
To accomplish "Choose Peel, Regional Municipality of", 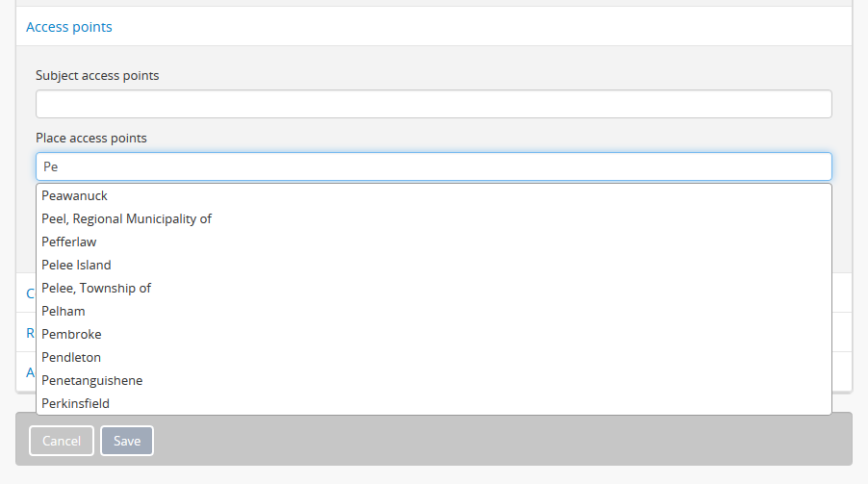I will click(x=127, y=218).
